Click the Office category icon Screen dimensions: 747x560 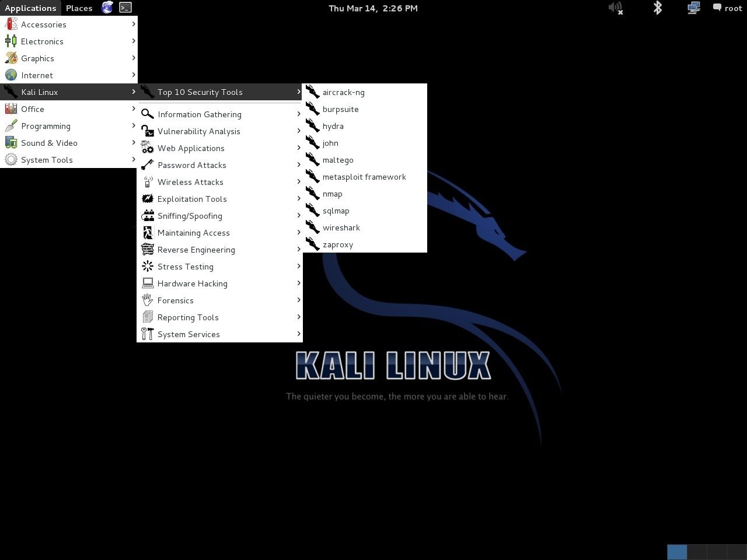(x=11, y=109)
